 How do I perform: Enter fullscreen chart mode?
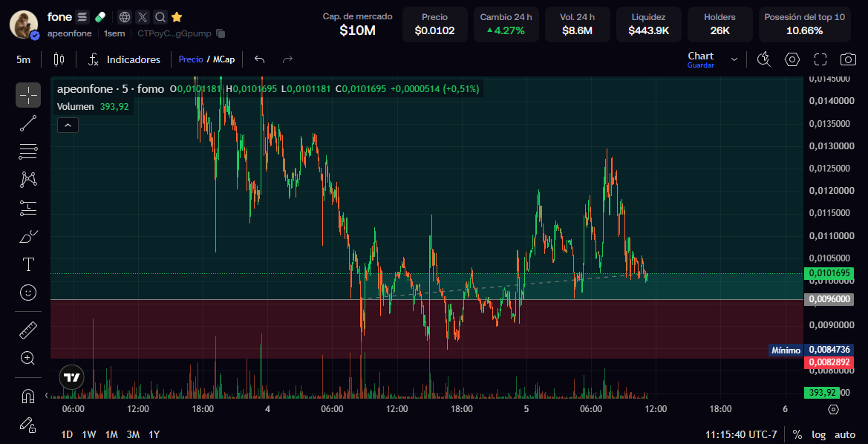pyautogui.click(x=820, y=59)
